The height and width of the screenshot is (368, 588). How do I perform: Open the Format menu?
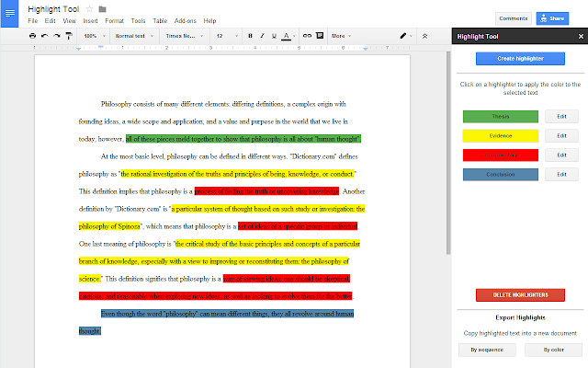[x=114, y=20]
